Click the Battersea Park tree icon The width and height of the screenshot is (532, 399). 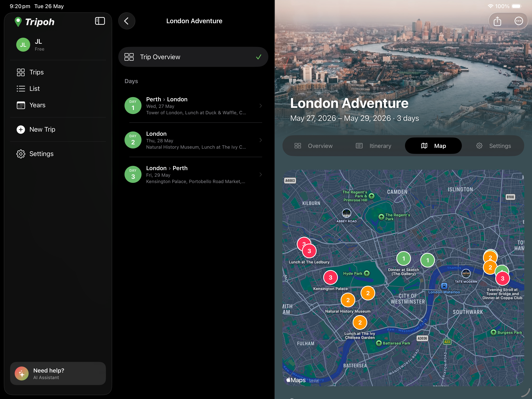[x=379, y=343]
